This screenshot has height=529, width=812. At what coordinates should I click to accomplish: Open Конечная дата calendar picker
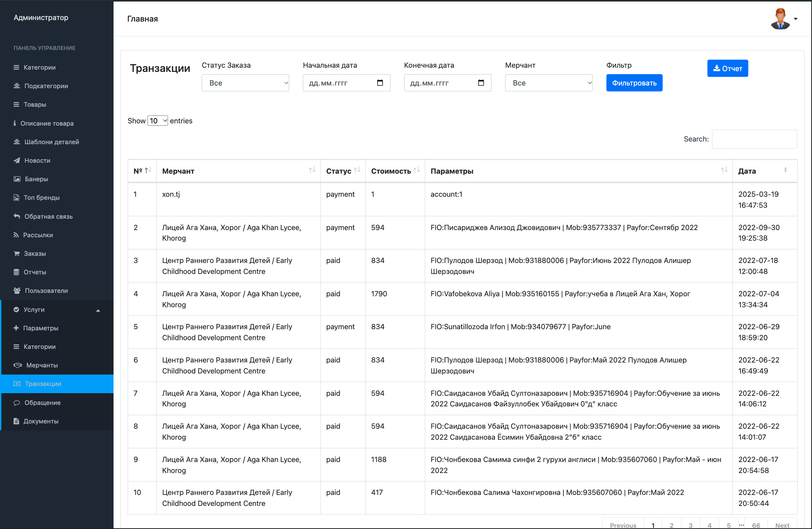481,83
